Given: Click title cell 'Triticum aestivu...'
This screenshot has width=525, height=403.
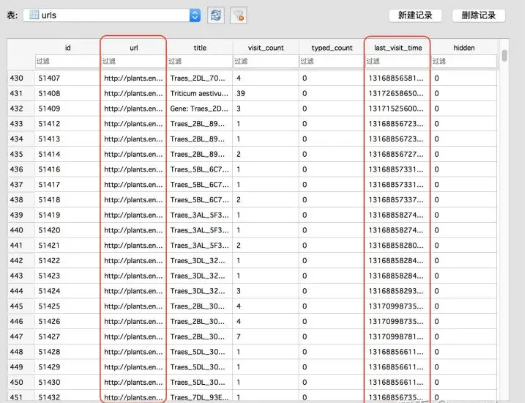Looking at the screenshot, I should click(x=200, y=93).
